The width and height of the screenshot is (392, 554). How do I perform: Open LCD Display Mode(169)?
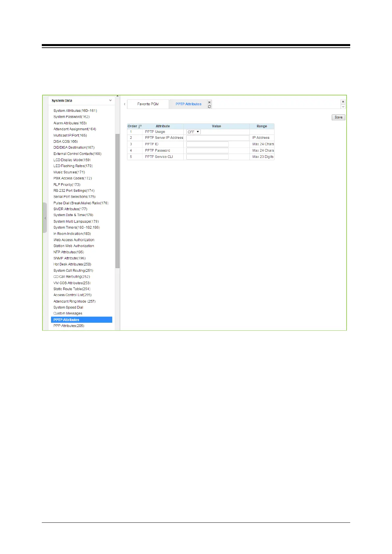pos(72,160)
